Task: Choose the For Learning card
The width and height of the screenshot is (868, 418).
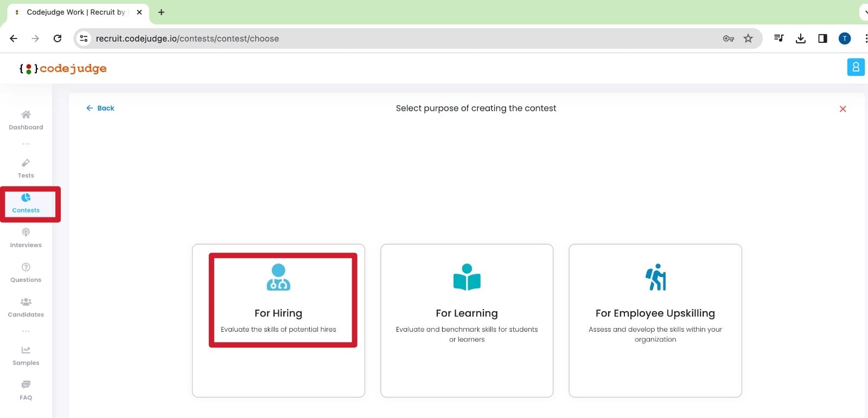Action: click(467, 320)
